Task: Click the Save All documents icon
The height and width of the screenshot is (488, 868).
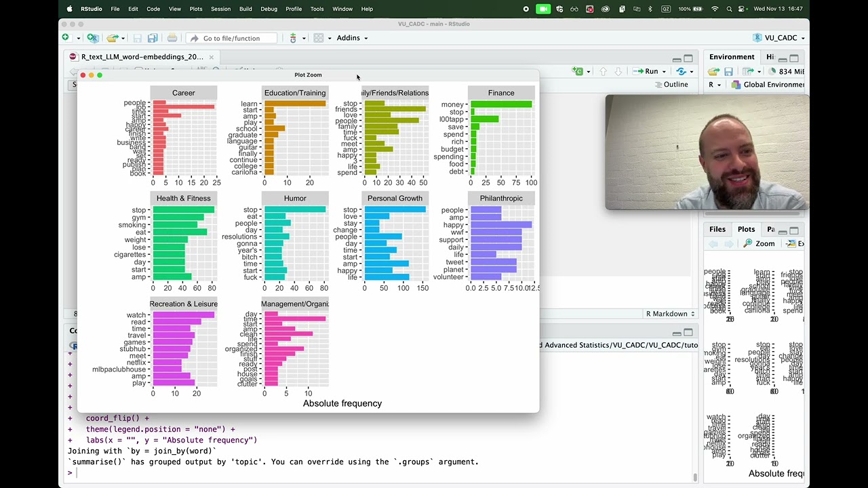Action: click(x=153, y=38)
